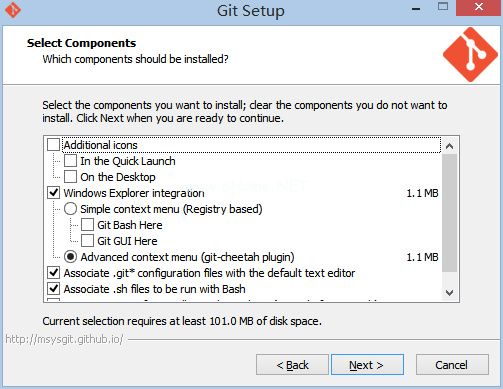
Task: Tick the Git Bash Here checkbox
Action: pos(87,225)
